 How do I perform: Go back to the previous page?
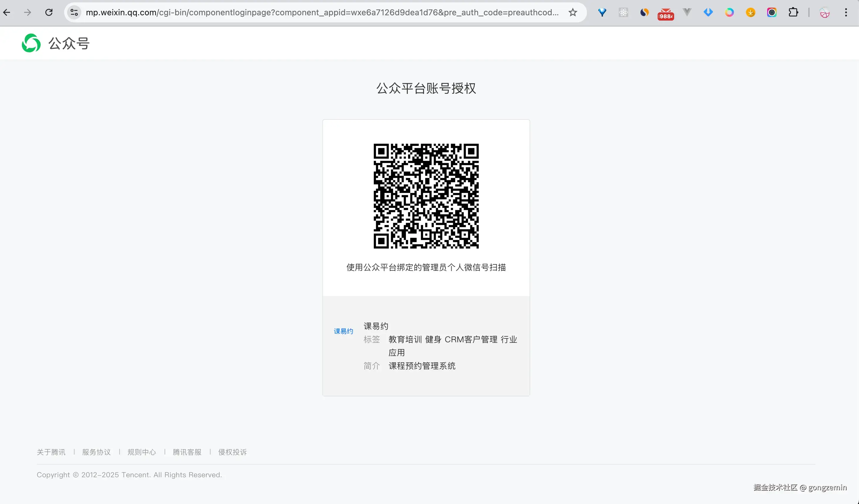pyautogui.click(x=7, y=13)
